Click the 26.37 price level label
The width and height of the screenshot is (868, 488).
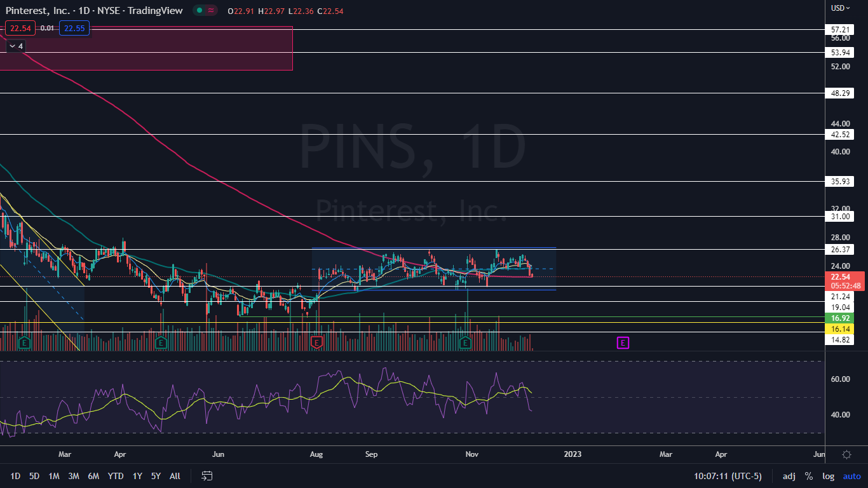(x=841, y=249)
